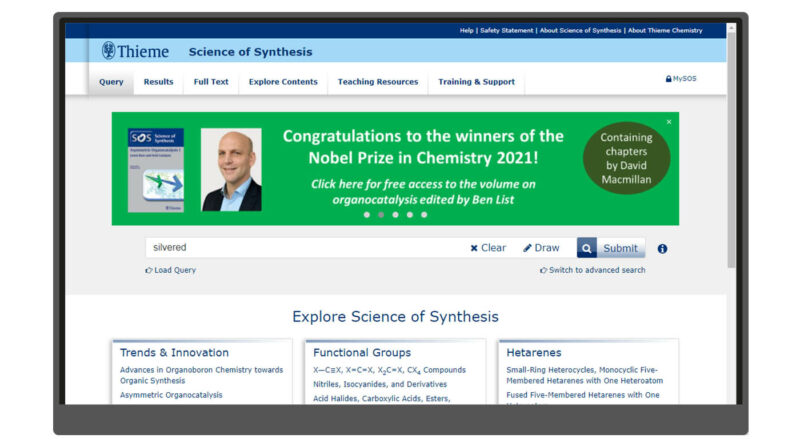Image resolution: width=800 pixels, height=446 pixels.
Task: Click 'Containing chapters by David Macmillan' badge
Action: 626,158
